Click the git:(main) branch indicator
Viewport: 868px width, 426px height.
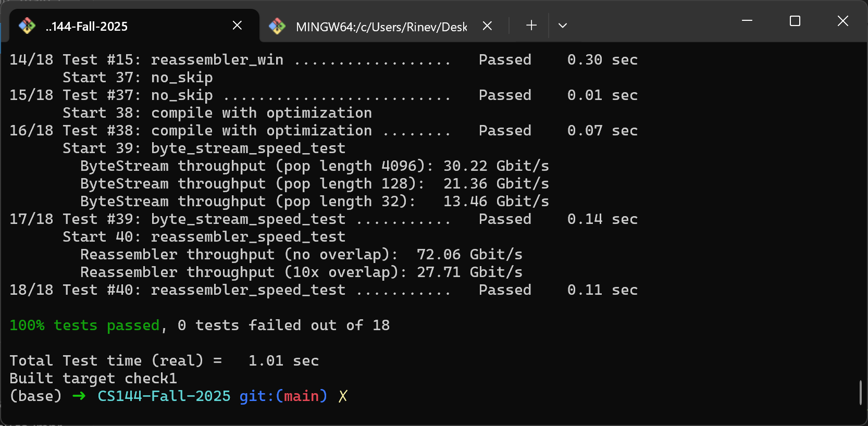[x=283, y=396]
